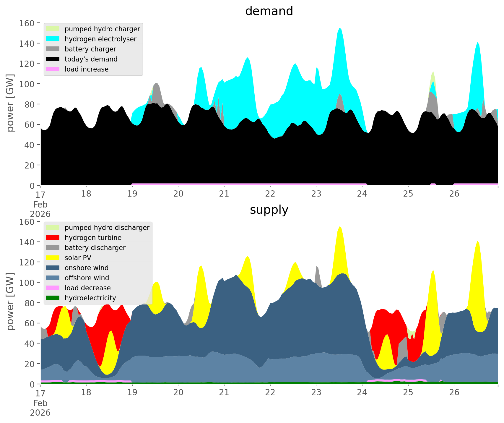Click the power [GW] axis label on supply chart
Viewport: 504px width, 423px height.
click(x=10, y=302)
